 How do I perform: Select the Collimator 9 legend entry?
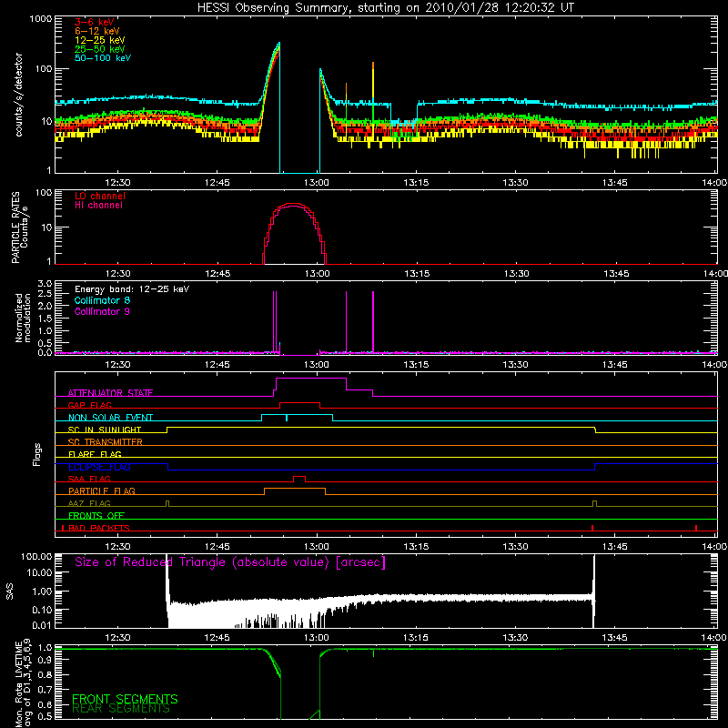[102, 311]
